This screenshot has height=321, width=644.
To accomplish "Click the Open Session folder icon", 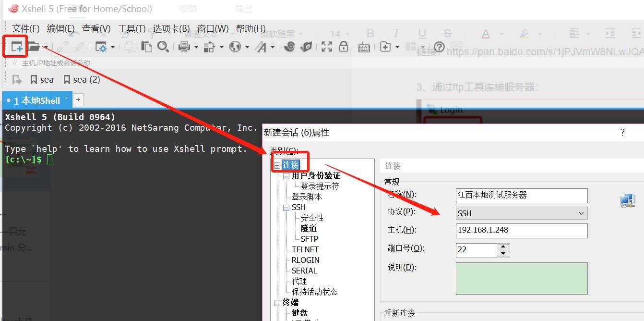I will pyautogui.click(x=34, y=47).
